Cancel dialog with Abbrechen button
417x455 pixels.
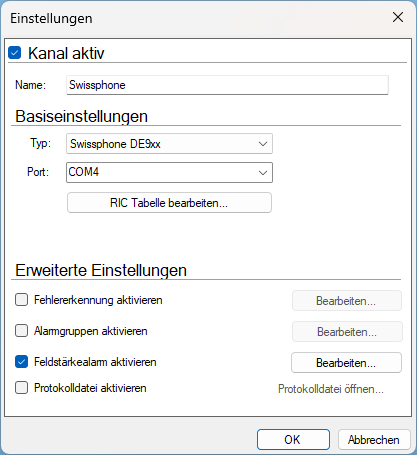[374, 440]
